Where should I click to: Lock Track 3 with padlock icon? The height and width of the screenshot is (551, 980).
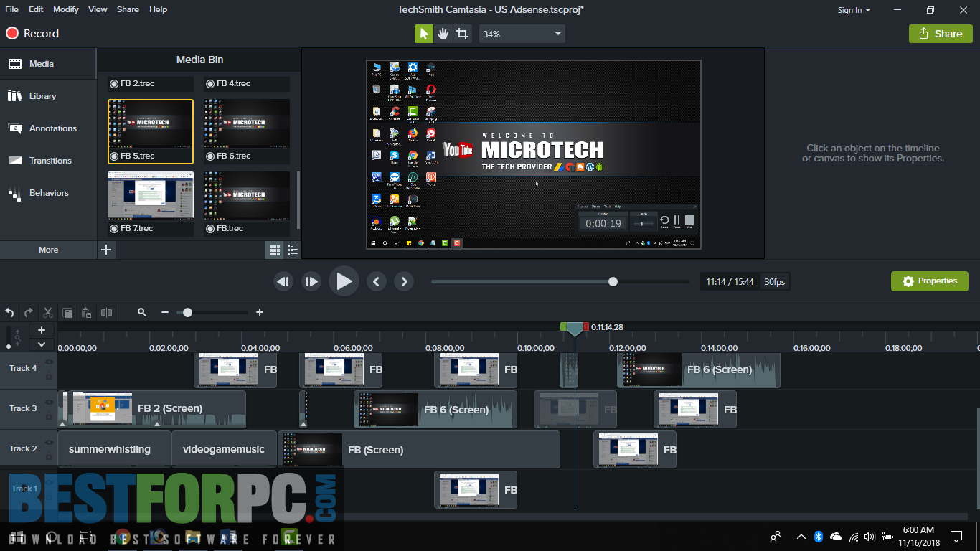coord(50,416)
